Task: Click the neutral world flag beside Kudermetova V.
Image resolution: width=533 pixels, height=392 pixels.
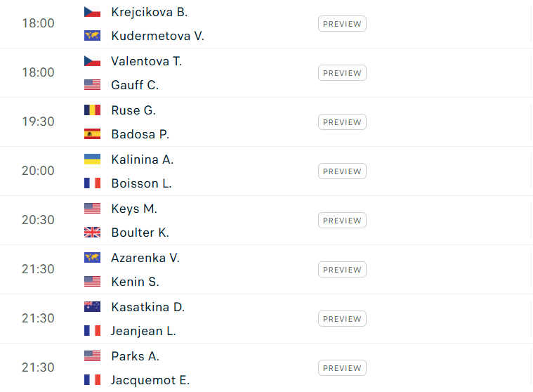Action: point(92,36)
